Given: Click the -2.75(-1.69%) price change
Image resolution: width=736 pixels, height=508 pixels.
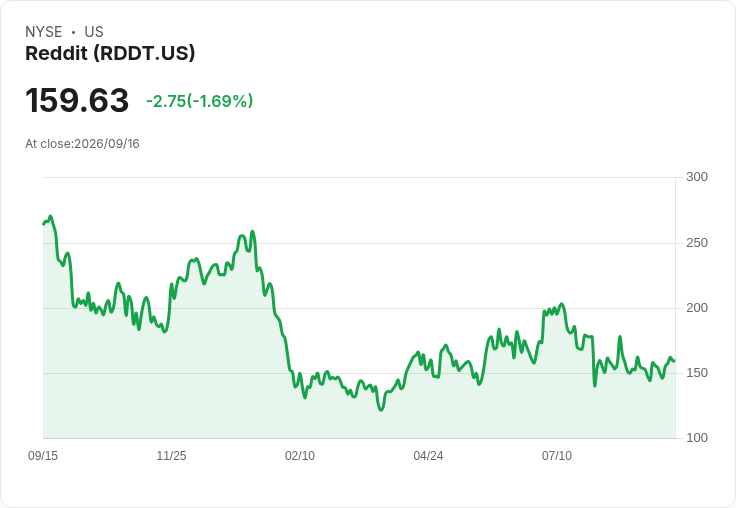Looking at the screenshot, I should pos(199,101).
